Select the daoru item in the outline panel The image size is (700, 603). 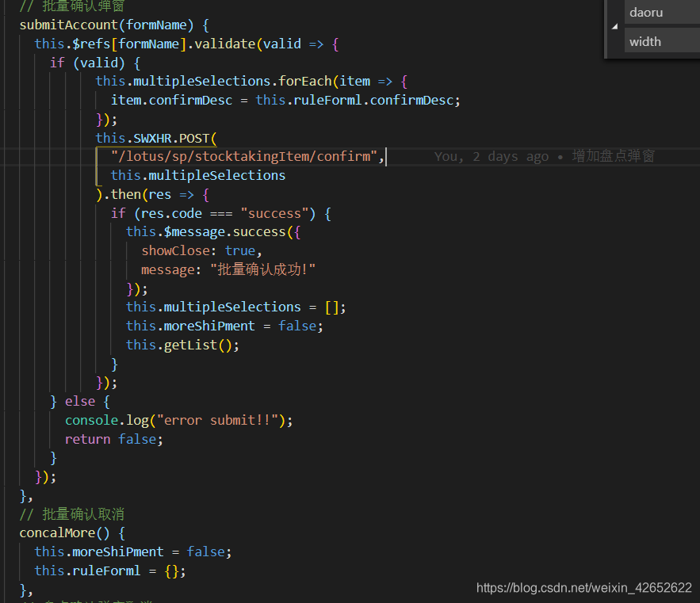point(662,13)
